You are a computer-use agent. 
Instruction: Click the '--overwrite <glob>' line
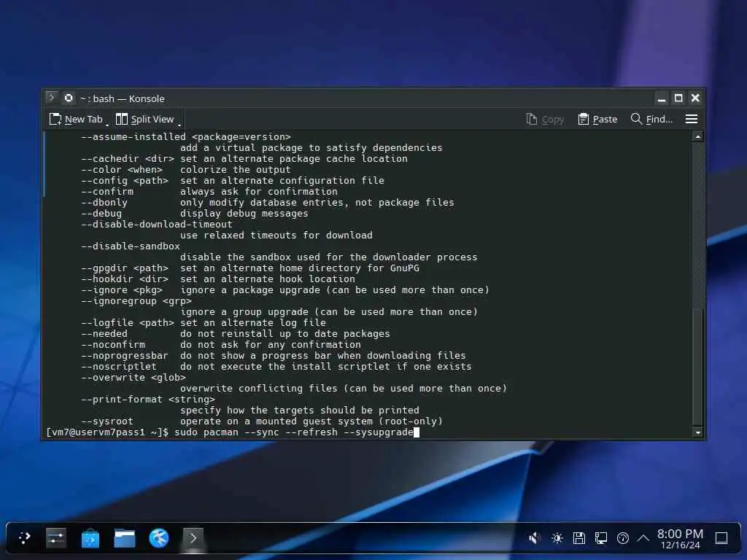coord(133,378)
